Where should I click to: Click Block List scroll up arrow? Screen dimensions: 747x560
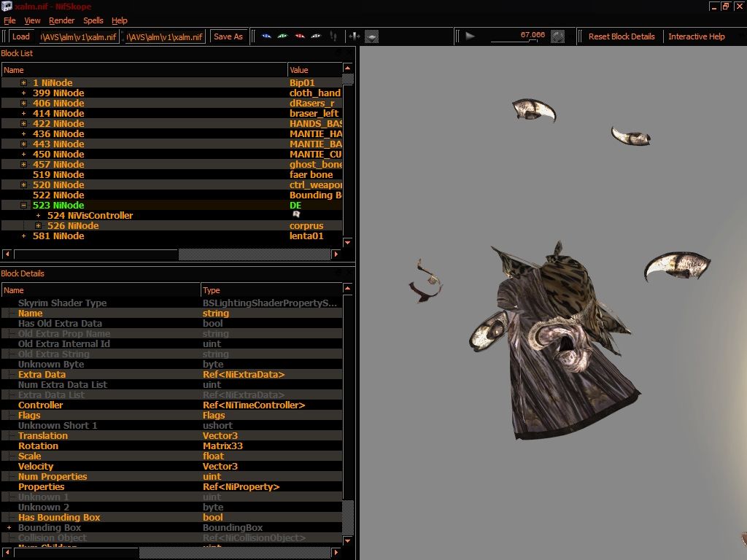[348, 68]
